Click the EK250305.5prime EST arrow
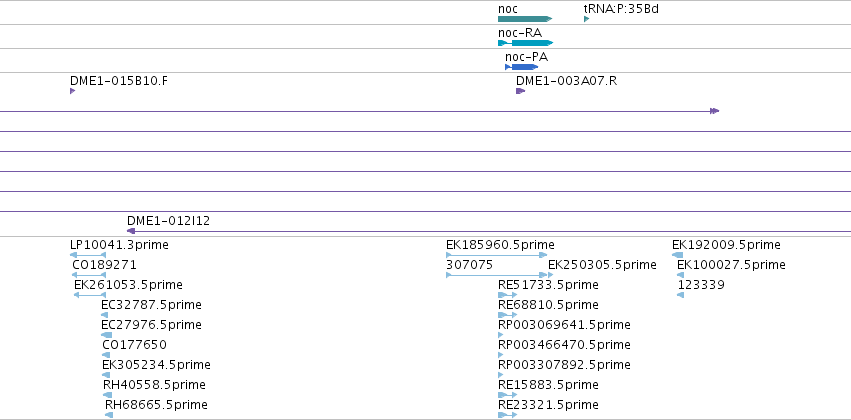Image resolution: width=851 pixels, height=420 pixels. (550, 275)
